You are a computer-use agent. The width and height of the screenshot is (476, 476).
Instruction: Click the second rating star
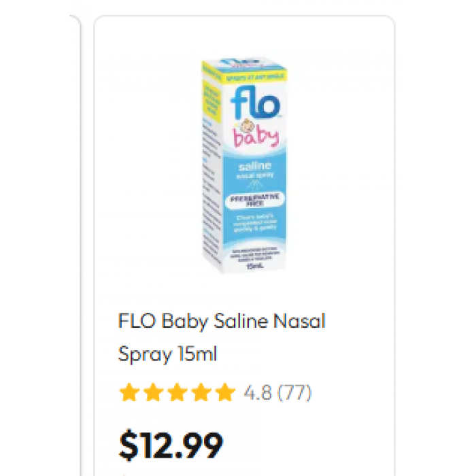(x=151, y=392)
